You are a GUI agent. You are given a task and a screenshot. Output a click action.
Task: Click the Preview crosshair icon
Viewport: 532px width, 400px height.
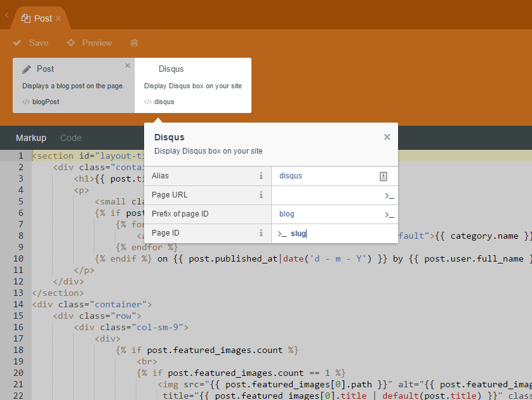point(71,43)
